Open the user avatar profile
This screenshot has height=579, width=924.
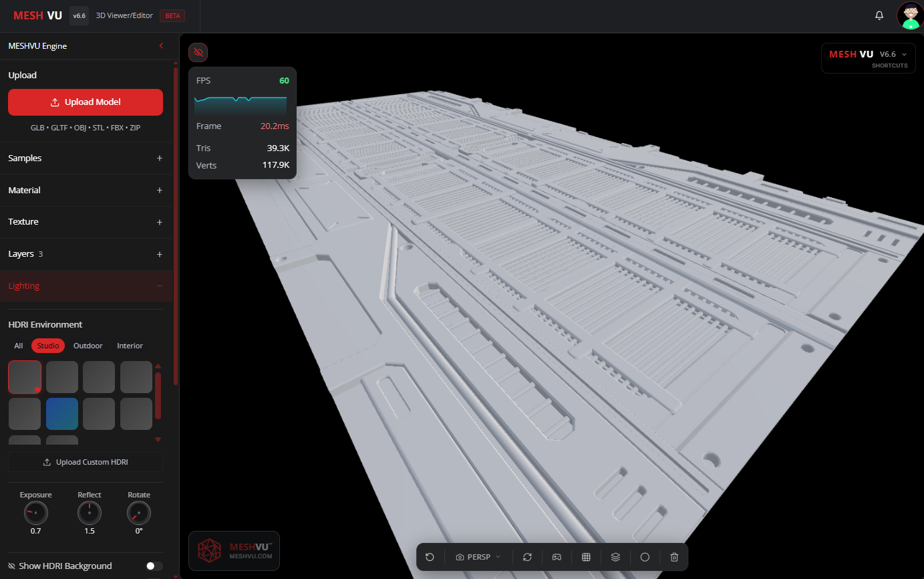[x=910, y=15]
